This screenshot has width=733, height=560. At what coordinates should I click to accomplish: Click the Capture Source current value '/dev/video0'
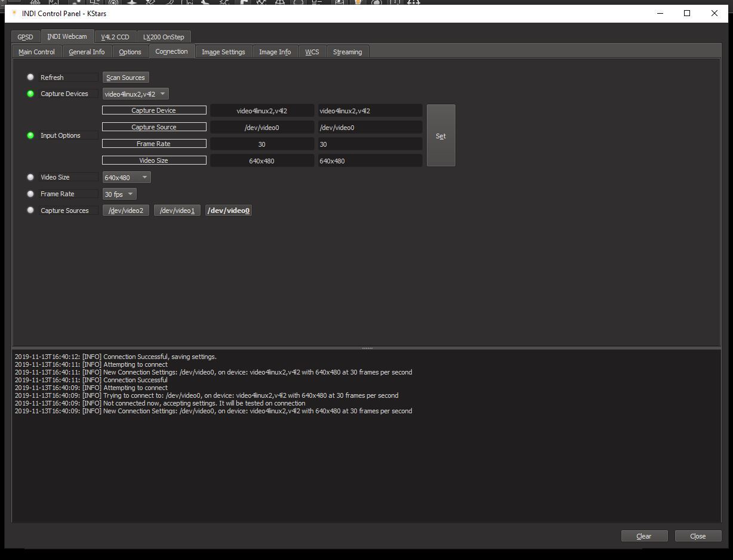(262, 127)
